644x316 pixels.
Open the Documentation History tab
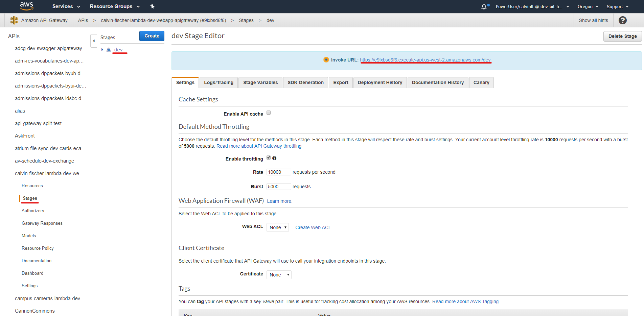[x=438, y=82]
